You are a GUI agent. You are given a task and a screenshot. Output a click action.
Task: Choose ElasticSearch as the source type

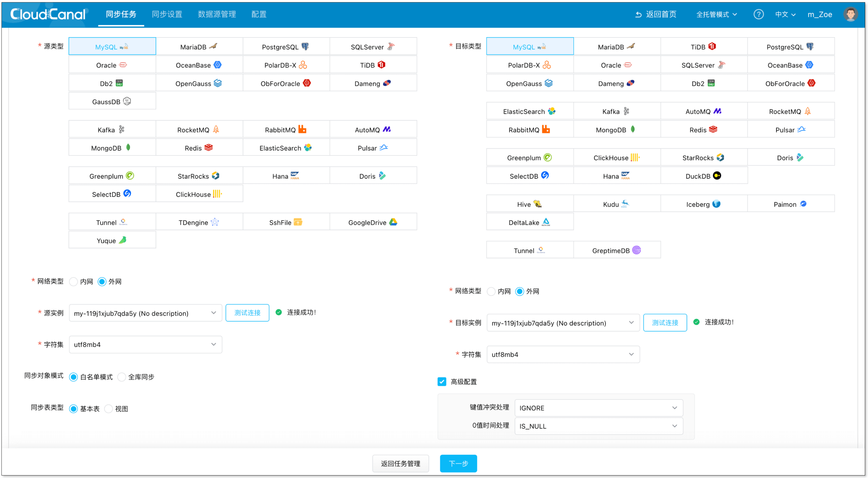tap(286, 148)
